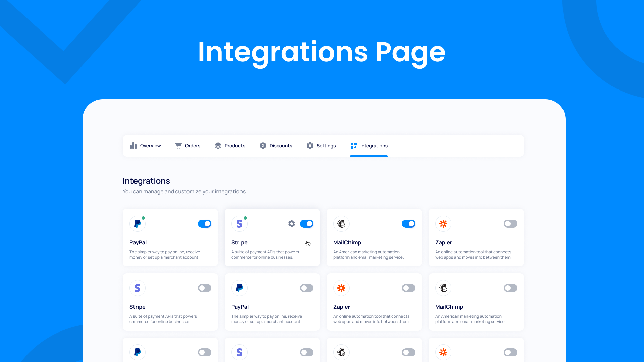The image size is (644, 362).
Task: Click the Stripe integration icon
Action: [239, 224]
